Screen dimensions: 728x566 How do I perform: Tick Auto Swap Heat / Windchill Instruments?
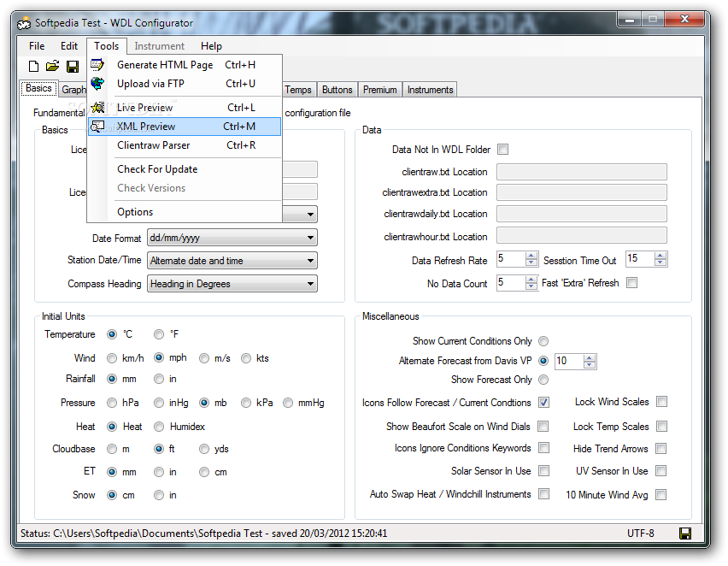point(543,493)
